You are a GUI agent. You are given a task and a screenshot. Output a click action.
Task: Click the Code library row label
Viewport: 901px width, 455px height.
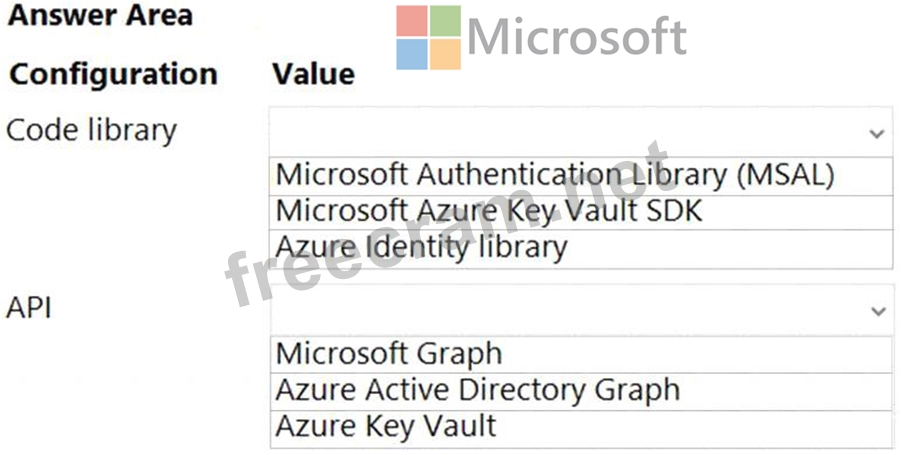(91, 130)
